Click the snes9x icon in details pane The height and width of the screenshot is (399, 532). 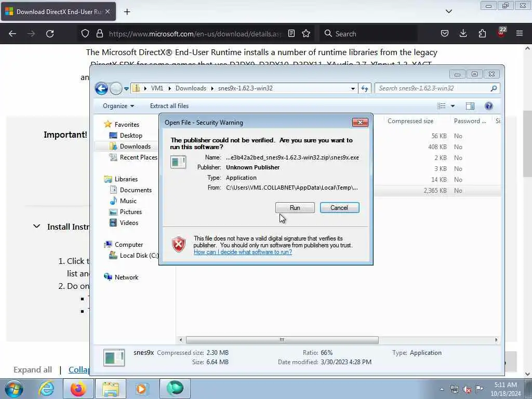[114, 357]
